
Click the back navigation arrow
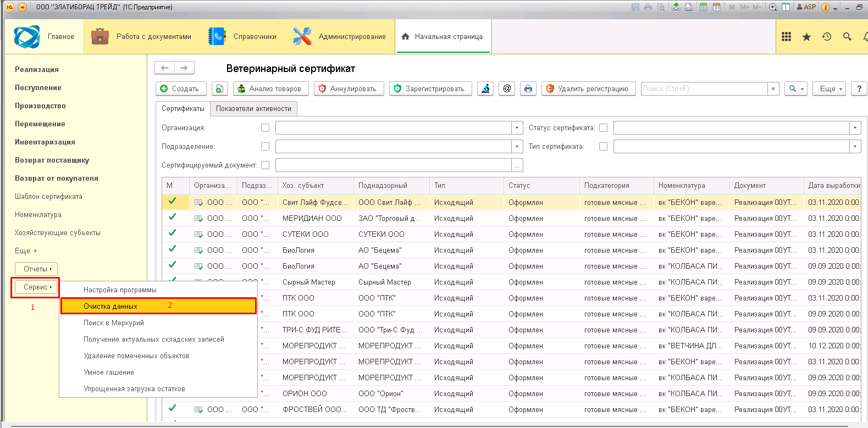[164, 68]
